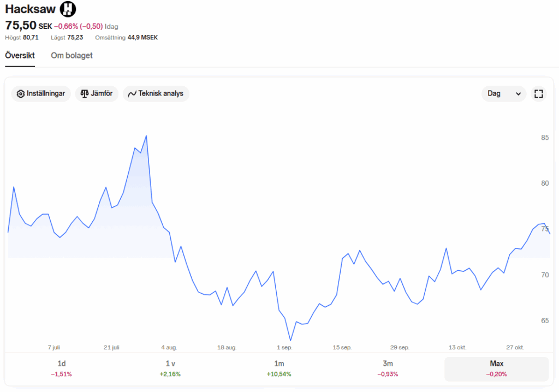Click the Hacksaw stock name heading
This screenshot has height=392, width=559.
(30, 9)
